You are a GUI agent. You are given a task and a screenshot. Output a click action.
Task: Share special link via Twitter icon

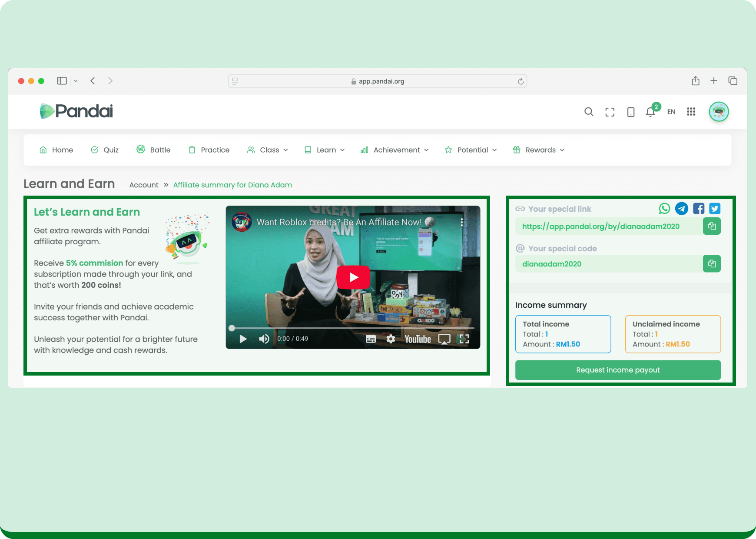coord(715,209)
